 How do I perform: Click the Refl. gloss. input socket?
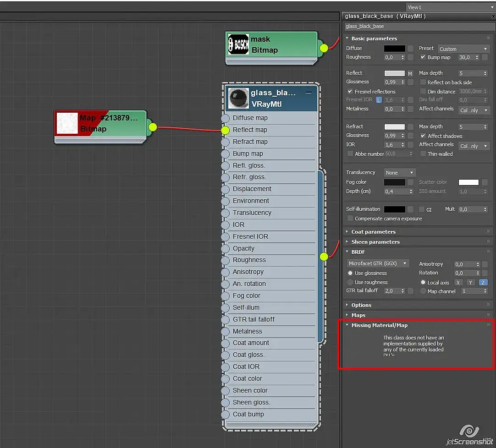pyautogui.click(x=225, y=166)
